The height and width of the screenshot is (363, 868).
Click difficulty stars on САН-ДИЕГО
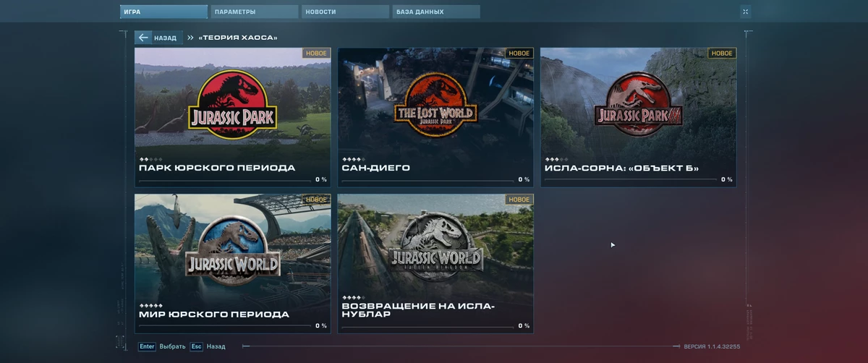353,159
